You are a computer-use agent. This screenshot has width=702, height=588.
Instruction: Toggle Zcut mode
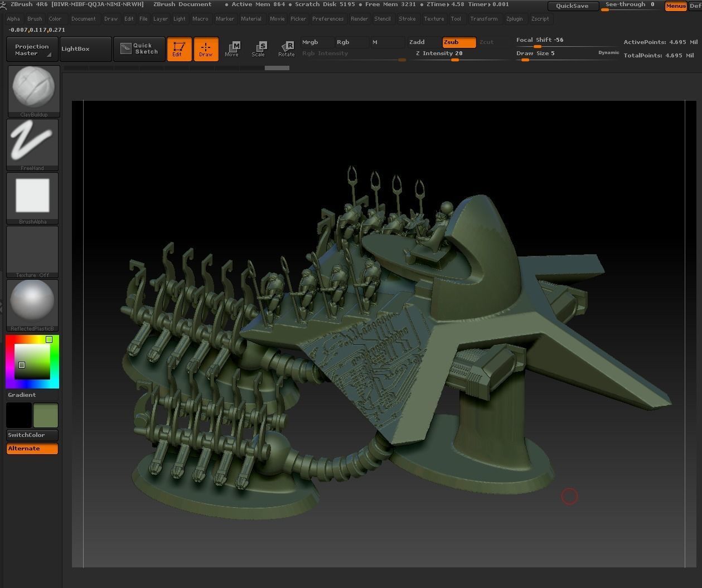click(x=493, y=42)
